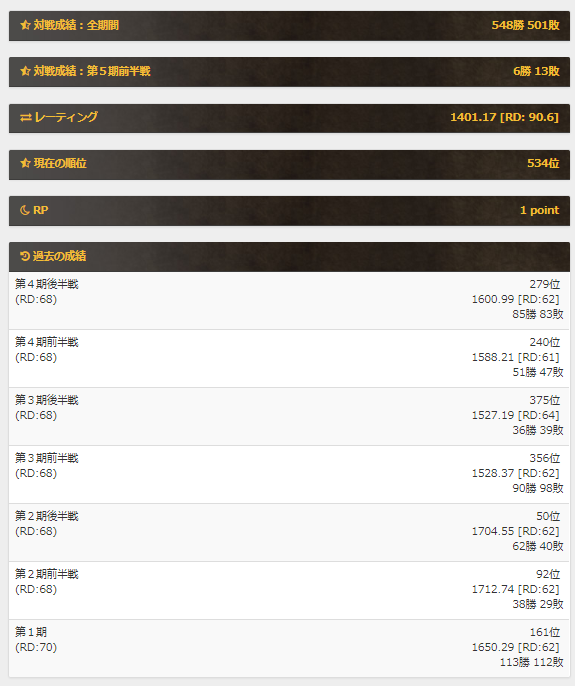This screenshot has height=686, width=575.
Task: Click the 1401.17 rating value
Action: 473,117
